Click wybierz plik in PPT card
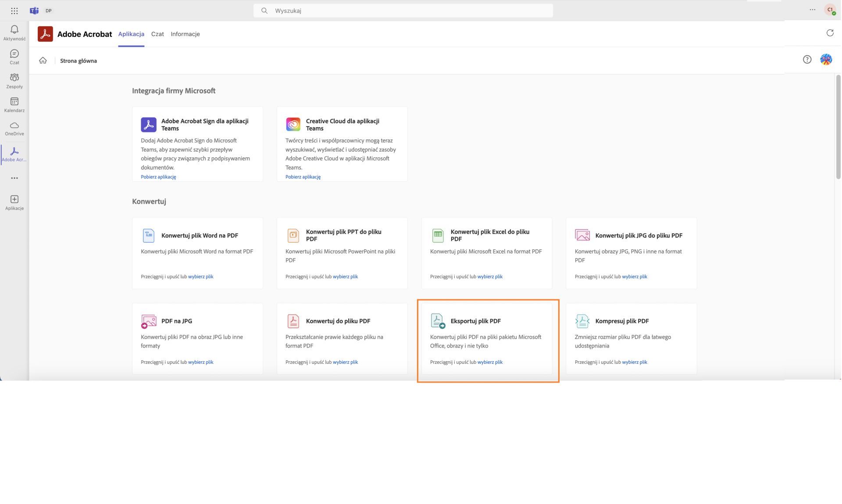The height and width of the screenshot is (504, 842). coord(346,277)
